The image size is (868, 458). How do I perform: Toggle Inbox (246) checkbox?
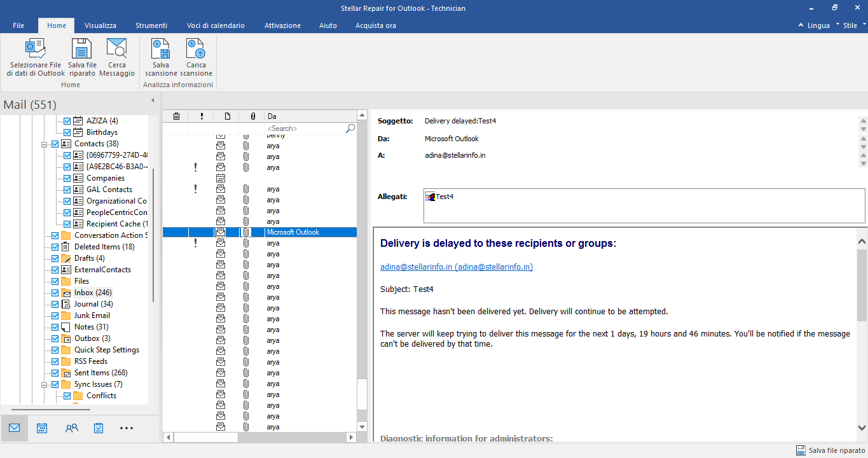coord(55,293)
